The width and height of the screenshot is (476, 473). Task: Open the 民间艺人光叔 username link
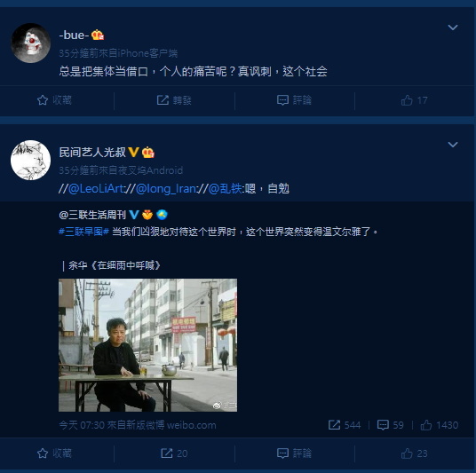92,153
